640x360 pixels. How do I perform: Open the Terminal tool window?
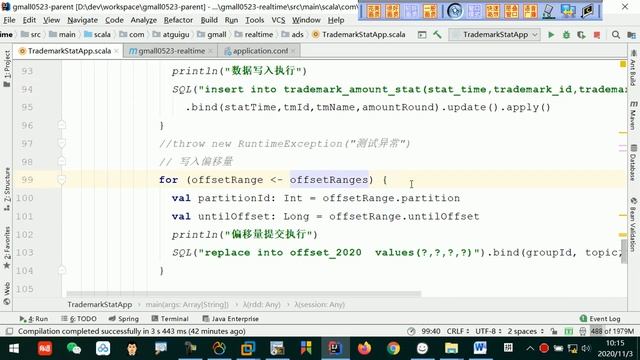[170, 319]
